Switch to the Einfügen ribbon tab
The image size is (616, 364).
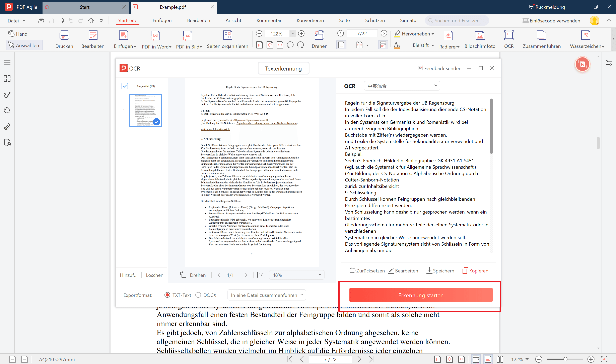point(162,20)
